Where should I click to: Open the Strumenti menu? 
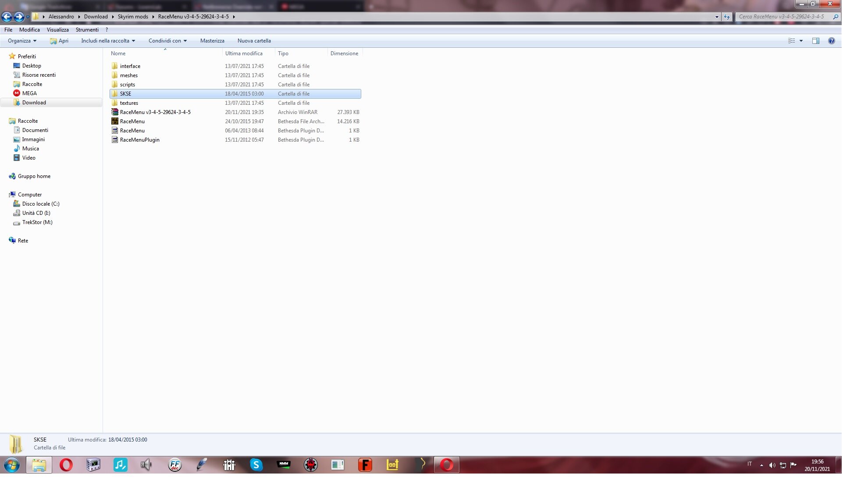tap(87, 30)
